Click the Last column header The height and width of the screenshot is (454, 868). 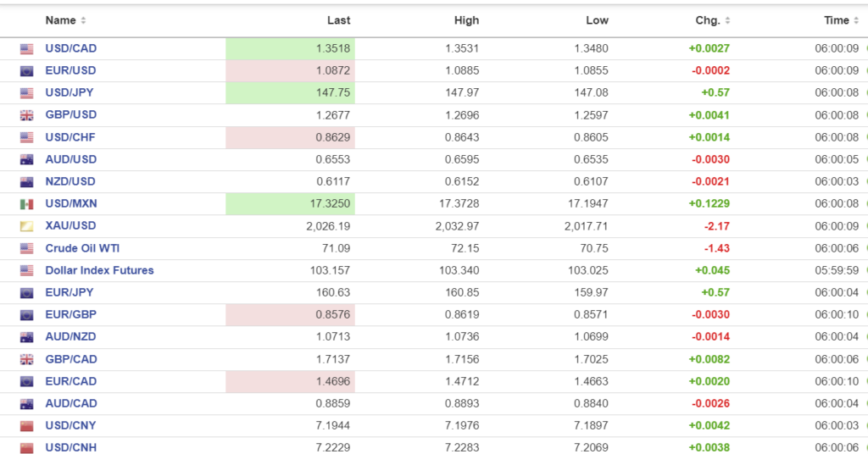pos(338,20)
